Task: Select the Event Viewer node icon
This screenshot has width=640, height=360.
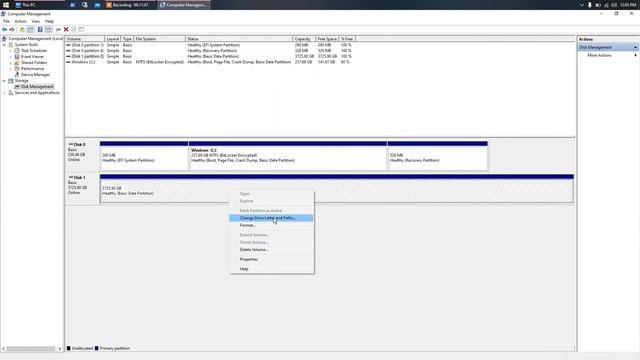Action: click(17, 57)
